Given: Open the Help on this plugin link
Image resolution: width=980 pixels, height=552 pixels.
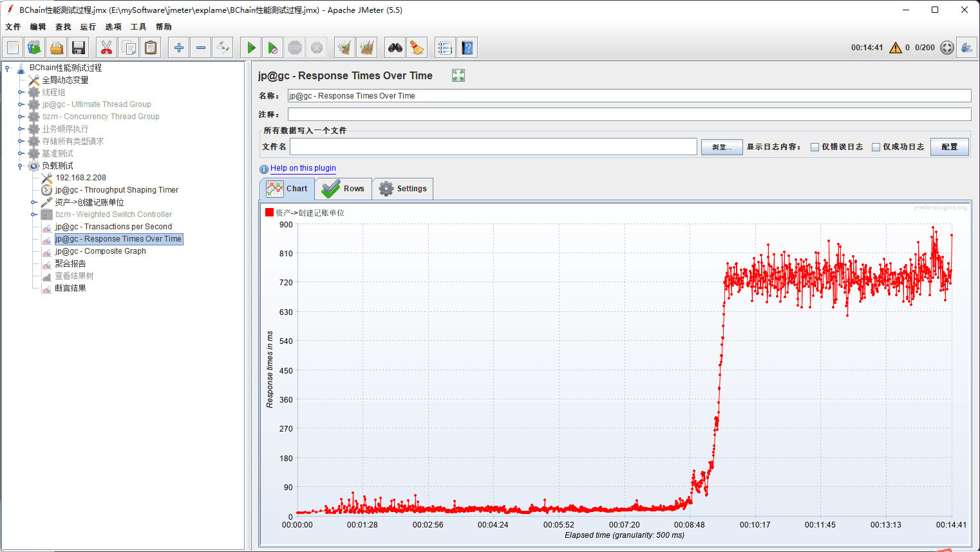Looking at the screenshot, I should point(303,168).
